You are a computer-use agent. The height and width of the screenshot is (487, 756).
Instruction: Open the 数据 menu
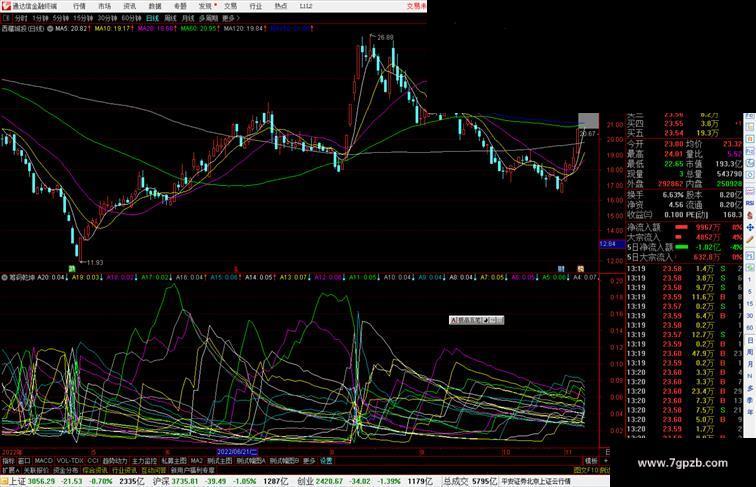155,6
